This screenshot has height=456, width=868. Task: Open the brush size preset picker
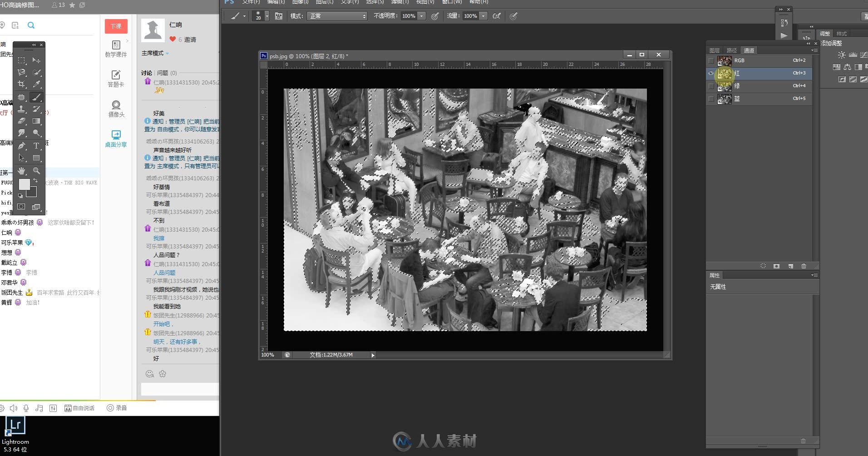tap(267, 16)
